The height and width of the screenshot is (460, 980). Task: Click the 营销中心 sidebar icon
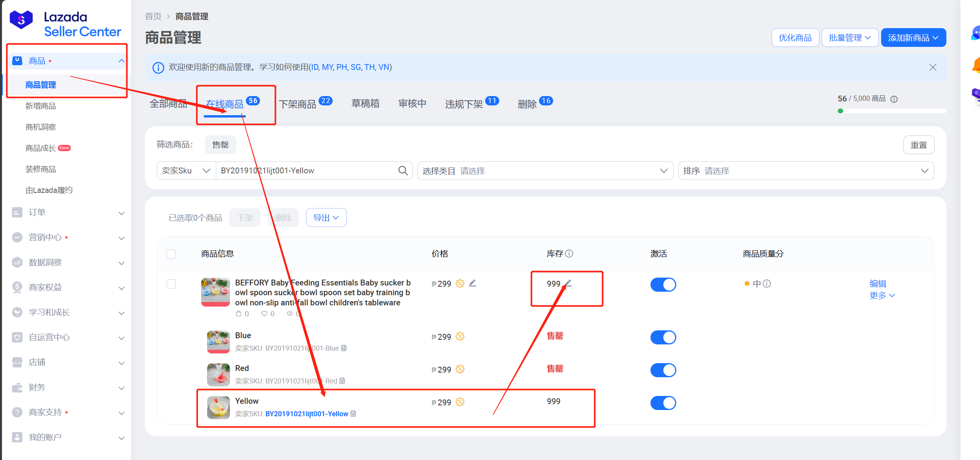pyautogui.click(x=17, y=237)
